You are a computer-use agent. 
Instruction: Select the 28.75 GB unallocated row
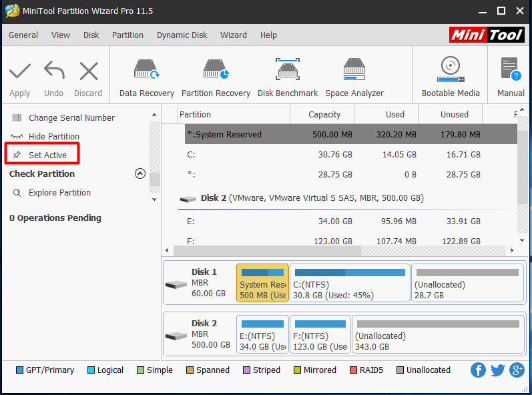tap(351, 175)
